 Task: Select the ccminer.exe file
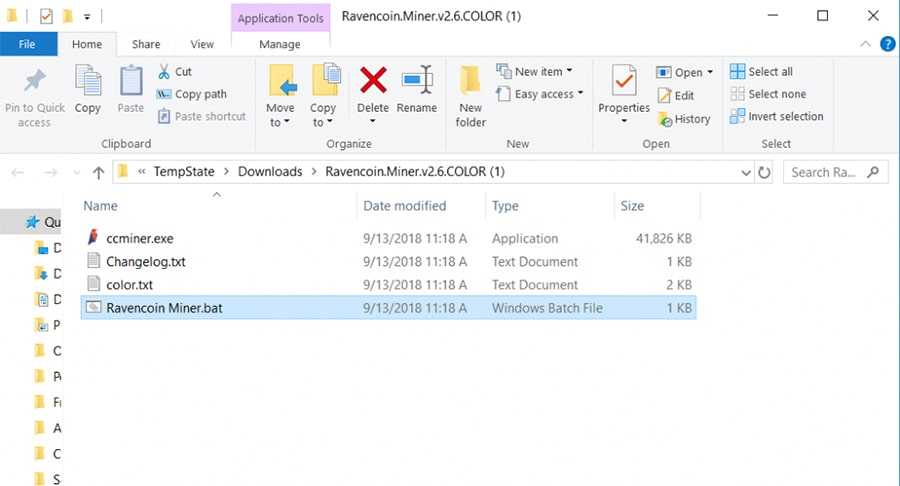click(139, 239)
